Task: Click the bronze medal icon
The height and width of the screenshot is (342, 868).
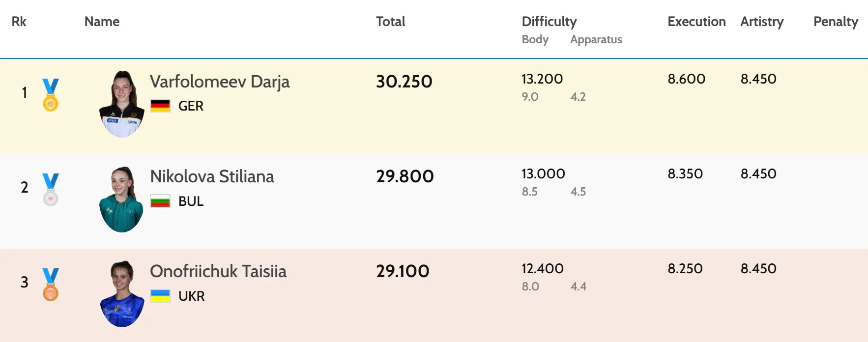Action: (50, 285)
